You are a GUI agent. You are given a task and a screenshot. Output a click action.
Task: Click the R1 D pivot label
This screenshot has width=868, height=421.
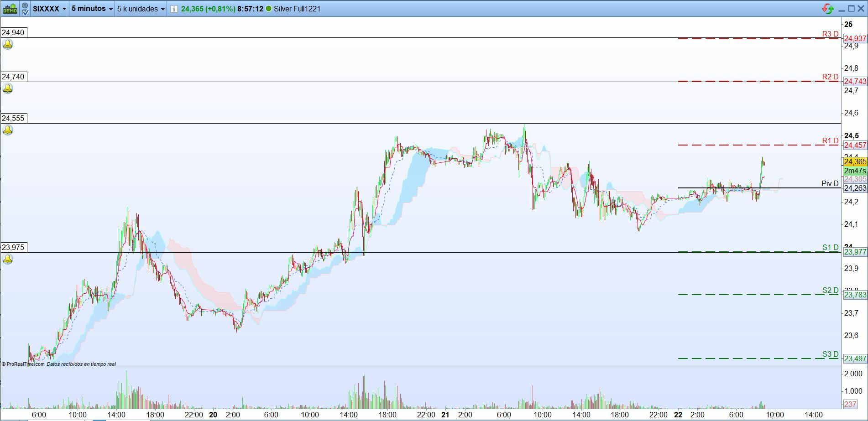(830, 140)
